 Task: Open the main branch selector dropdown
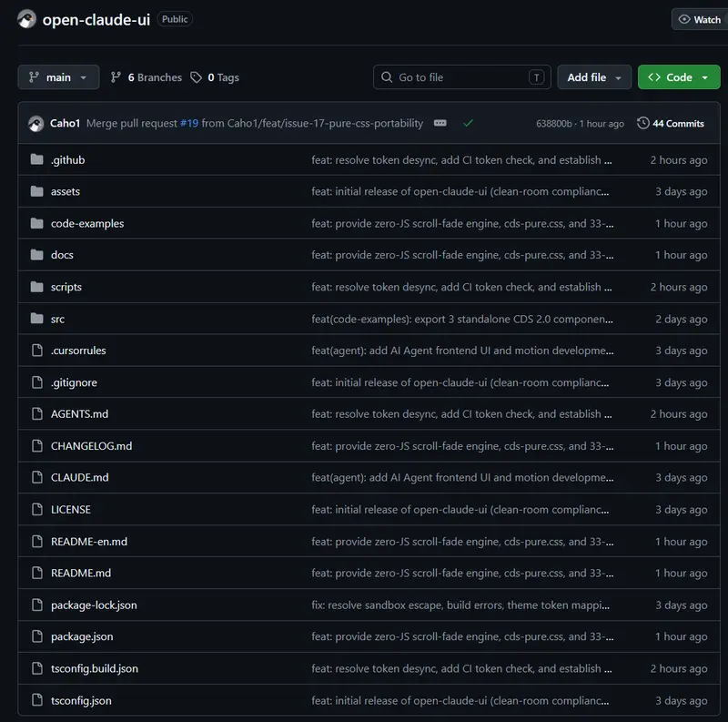58,77
